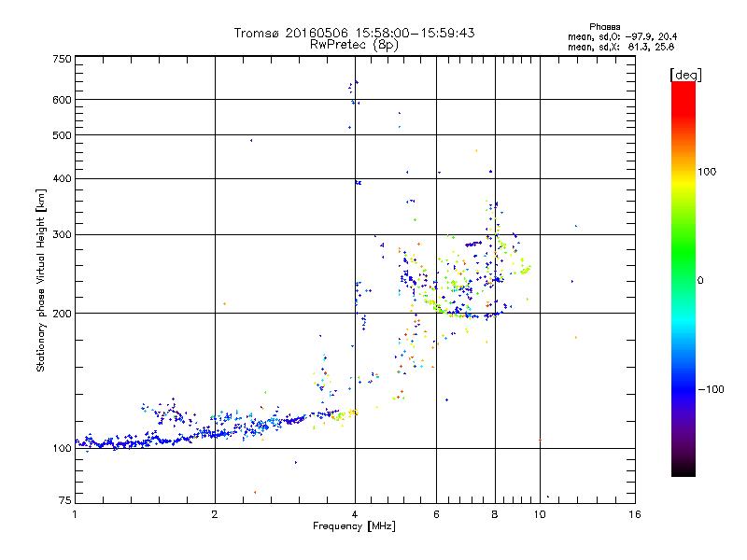Click the 6 x-axis tick label
This screenshot has height=560, width=747.
click(x=436, y=514)
